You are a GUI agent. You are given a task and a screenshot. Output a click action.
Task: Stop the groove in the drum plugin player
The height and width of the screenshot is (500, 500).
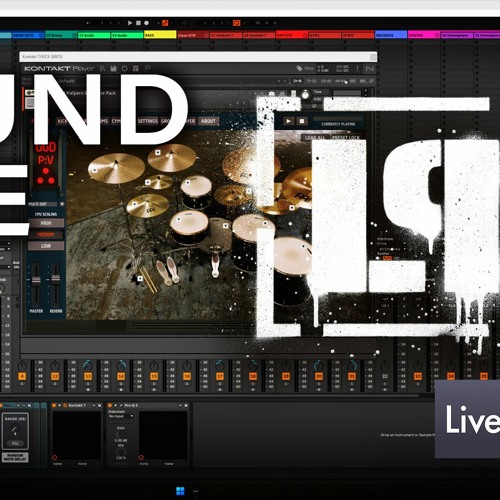point(302,121)
